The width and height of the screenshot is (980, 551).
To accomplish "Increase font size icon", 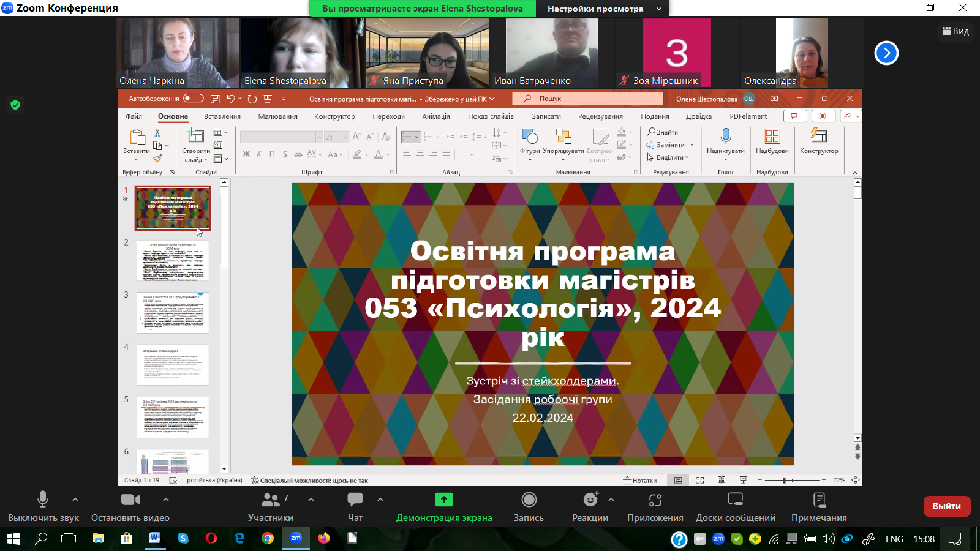I will pos(356,137).
